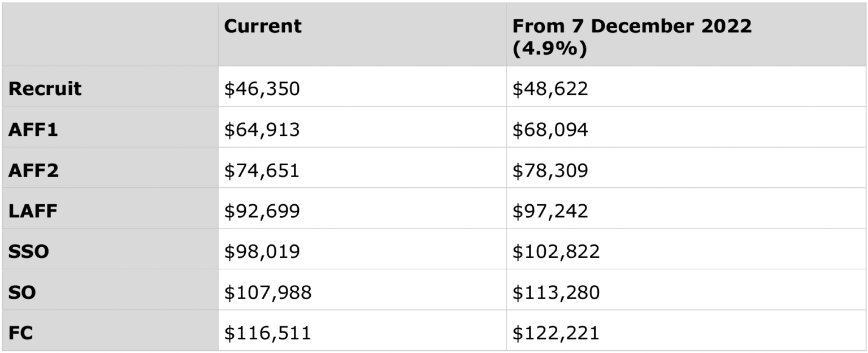
Task: Select the Recruit row label
Action: coord(45,89)
